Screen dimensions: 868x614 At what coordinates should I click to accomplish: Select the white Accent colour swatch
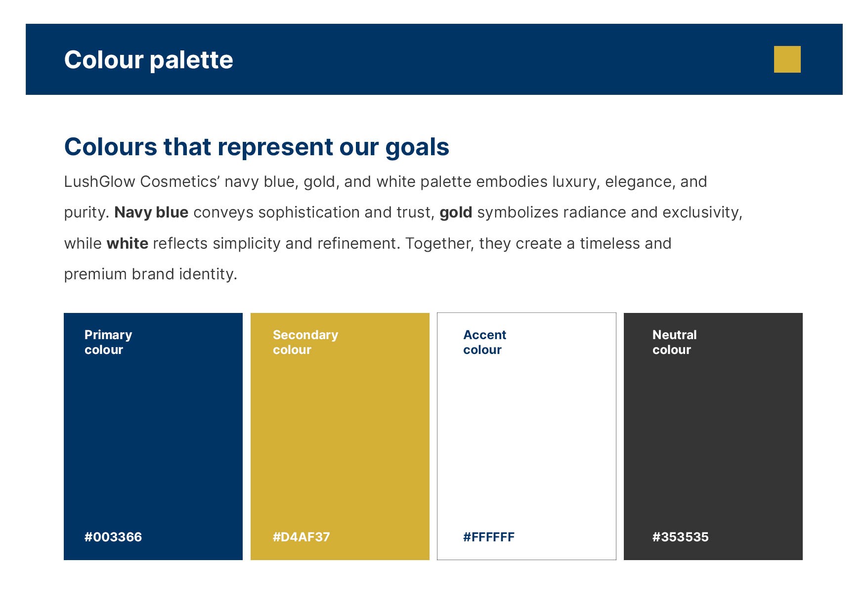coord(526,436)
